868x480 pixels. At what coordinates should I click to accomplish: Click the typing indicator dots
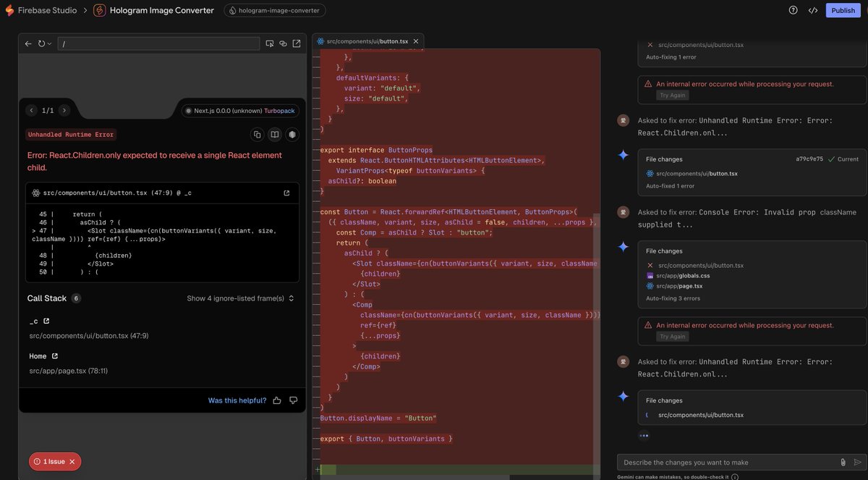click(644, 435)
